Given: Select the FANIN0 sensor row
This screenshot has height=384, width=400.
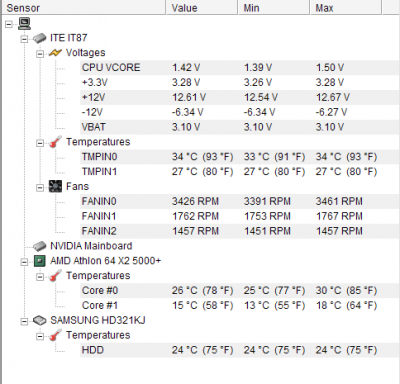Looking at the screenshot, I should pos(240,201).
